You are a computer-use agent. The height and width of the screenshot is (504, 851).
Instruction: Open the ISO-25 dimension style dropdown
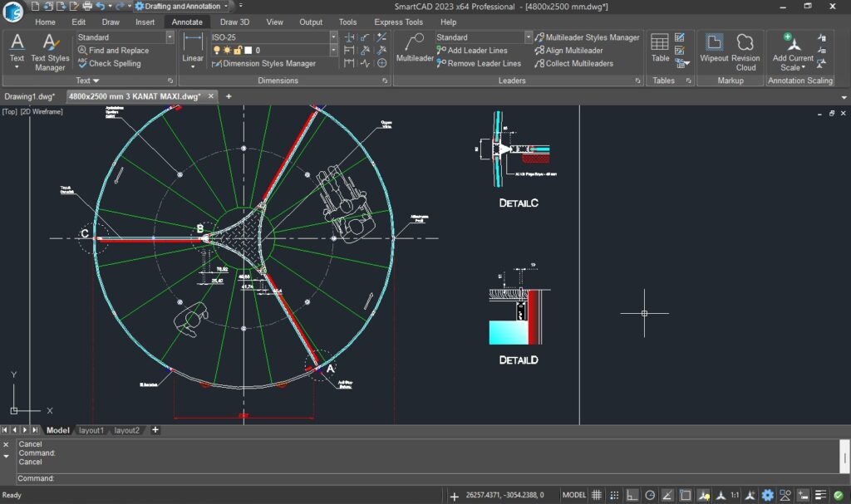tap(332, 37)
